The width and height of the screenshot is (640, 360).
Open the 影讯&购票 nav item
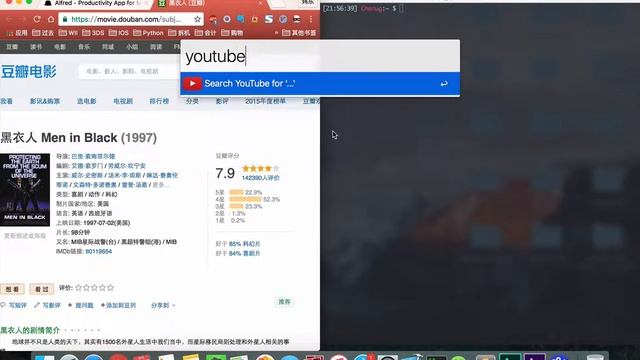pyautogui.click(x=45, y=101)
